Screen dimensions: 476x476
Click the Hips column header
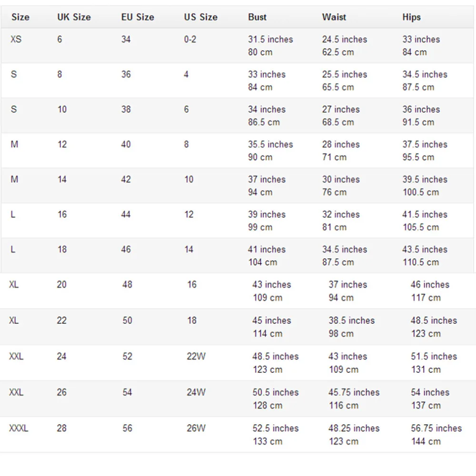pyautogui.click(x=412, y=18)
